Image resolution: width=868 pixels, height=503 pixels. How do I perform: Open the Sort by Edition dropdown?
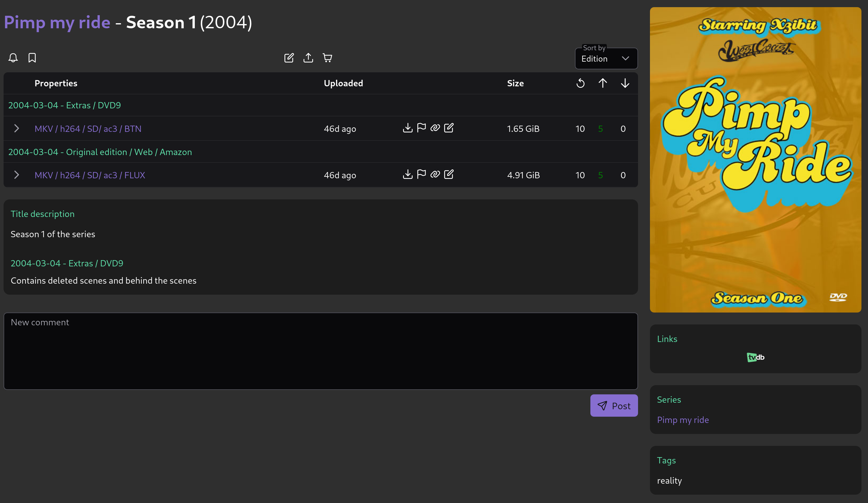(x=606, y=59)
